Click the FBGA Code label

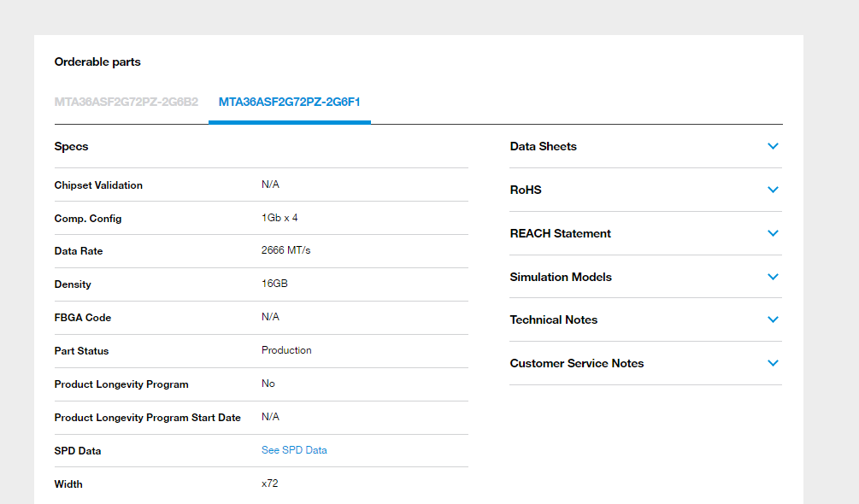[x=82, y=318]
